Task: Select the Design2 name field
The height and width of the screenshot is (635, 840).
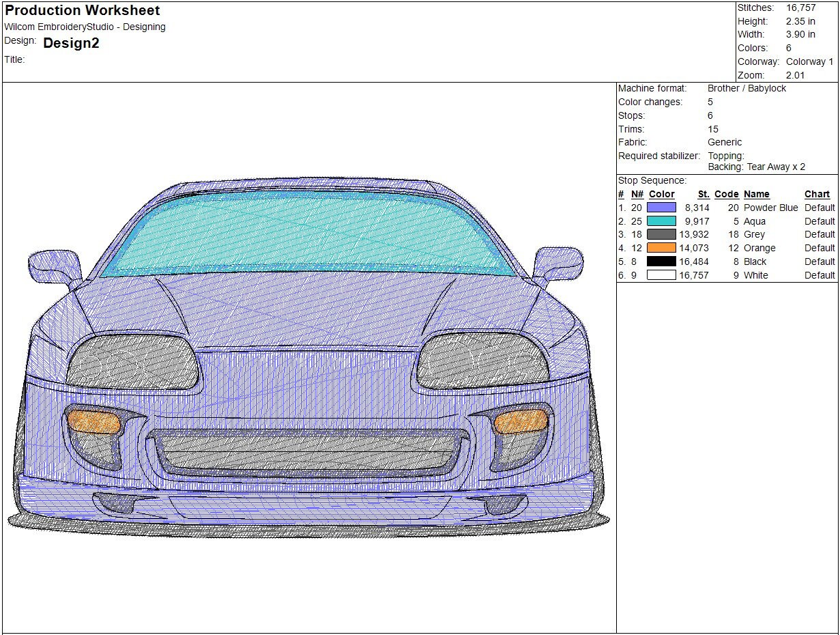Action: 70,42
